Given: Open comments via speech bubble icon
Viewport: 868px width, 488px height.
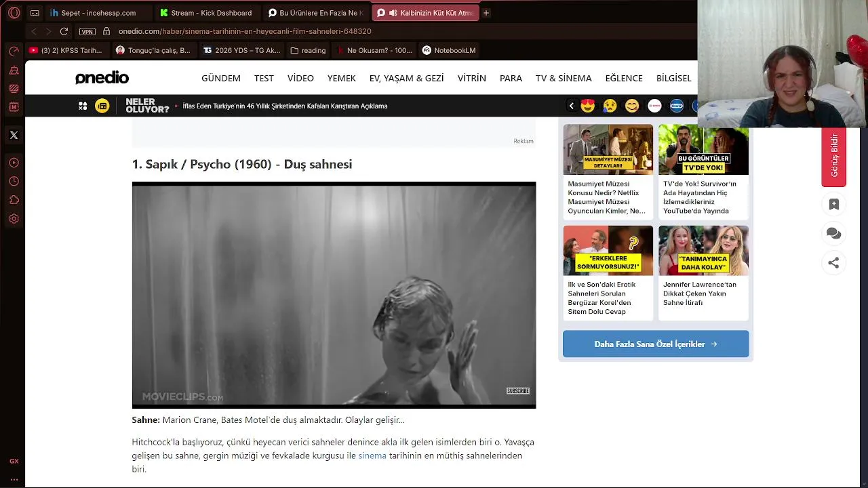Looking at the screenshot, I should [x=834, y=234].
